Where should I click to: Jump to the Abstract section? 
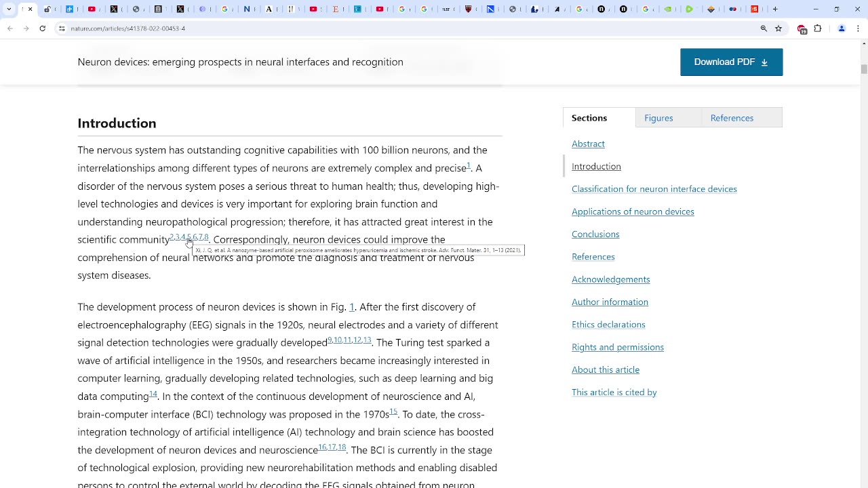click(588, 144)
